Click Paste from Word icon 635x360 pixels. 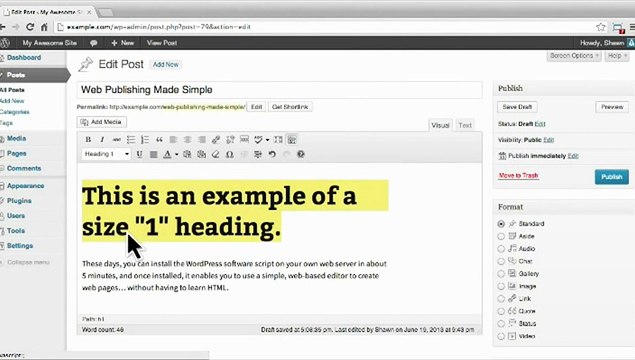pos(201,154)
